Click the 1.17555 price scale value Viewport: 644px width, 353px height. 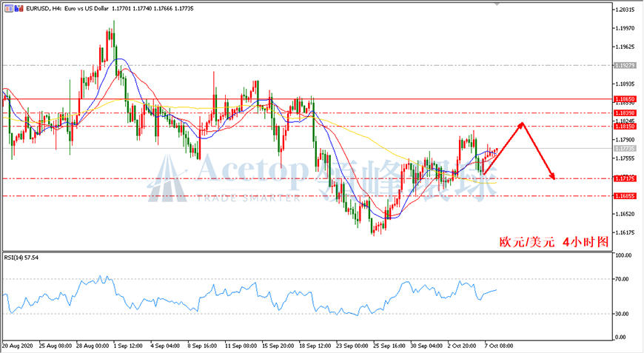(625, 158)
